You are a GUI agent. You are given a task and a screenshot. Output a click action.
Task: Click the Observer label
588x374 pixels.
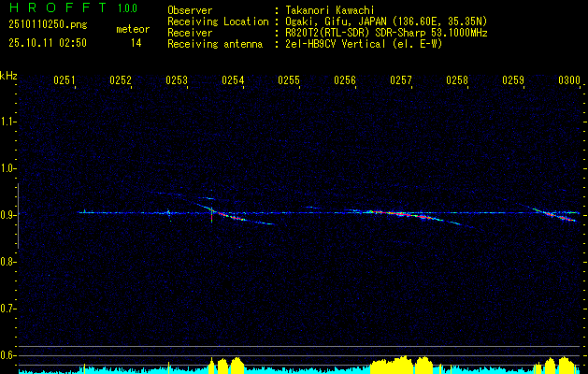pos(190,10)
